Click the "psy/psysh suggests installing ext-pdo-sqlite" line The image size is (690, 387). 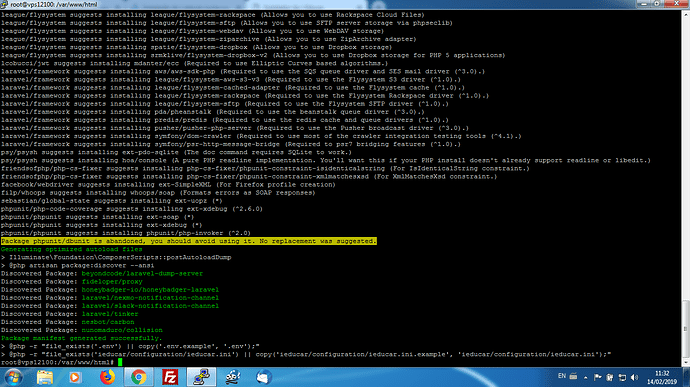176,152
